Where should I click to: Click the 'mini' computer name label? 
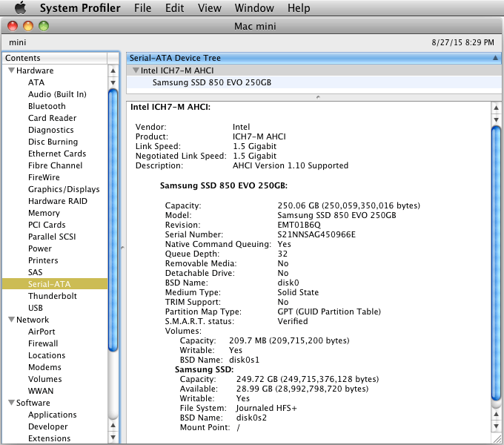pyautogui.click(x=17, y=42)
